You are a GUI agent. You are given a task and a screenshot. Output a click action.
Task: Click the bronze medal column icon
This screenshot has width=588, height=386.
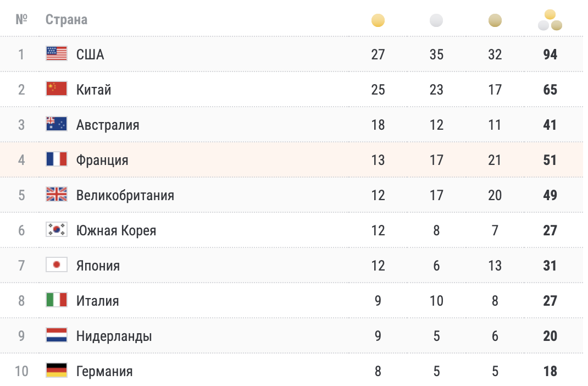pyautogui.click(x=495, y=21)
